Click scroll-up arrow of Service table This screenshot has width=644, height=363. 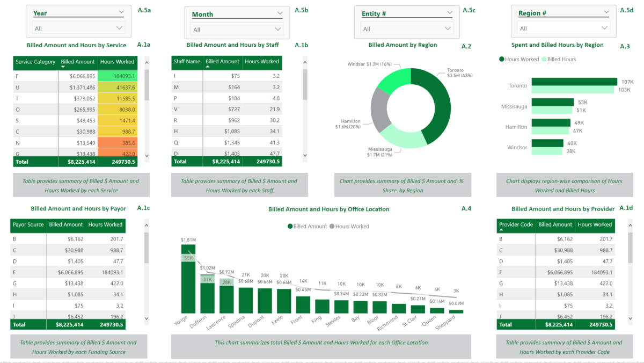147,62
